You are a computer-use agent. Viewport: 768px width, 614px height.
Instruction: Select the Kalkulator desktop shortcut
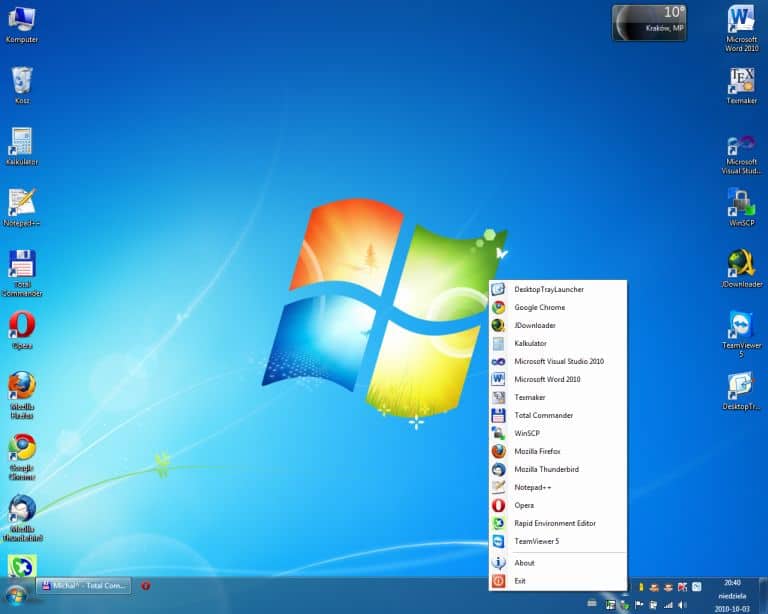(x=22, y=146)
